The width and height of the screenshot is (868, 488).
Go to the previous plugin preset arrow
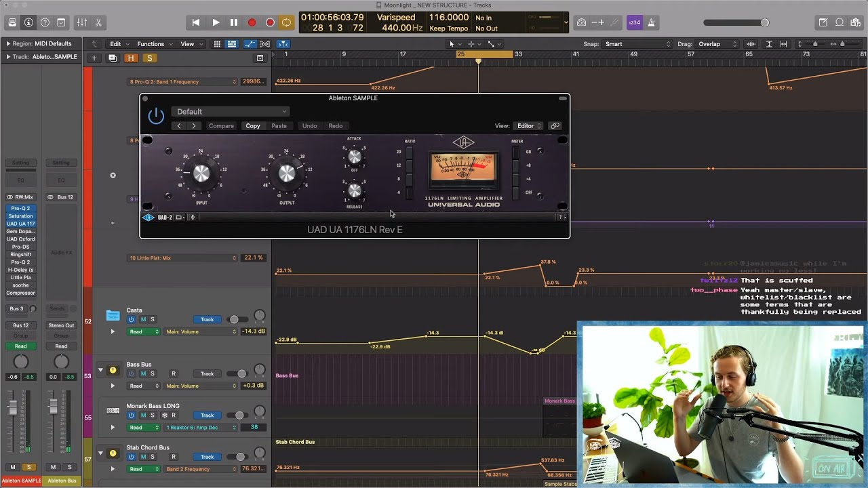point(179,126)
